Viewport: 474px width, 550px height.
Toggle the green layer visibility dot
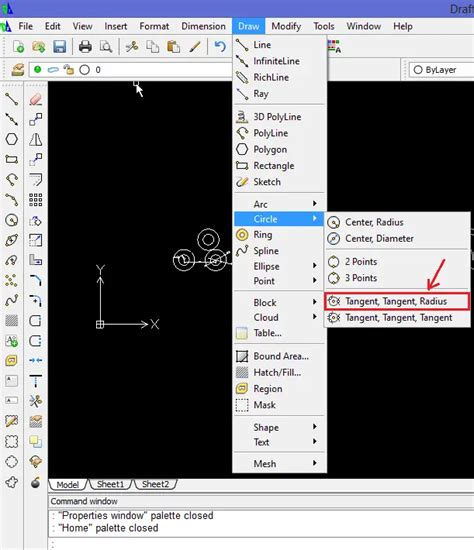tap(38, 69)
